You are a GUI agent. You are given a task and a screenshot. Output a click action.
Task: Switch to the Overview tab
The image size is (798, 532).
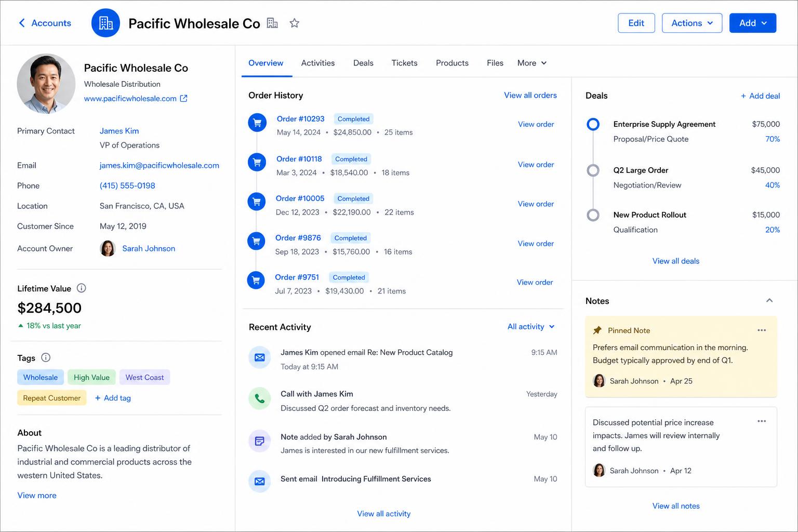pyautogui.click(x=265, y=63)
